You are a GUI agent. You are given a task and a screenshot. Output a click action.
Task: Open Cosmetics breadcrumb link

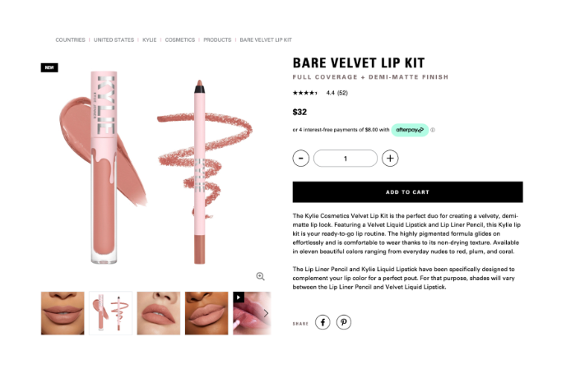(x=180, y=40)
